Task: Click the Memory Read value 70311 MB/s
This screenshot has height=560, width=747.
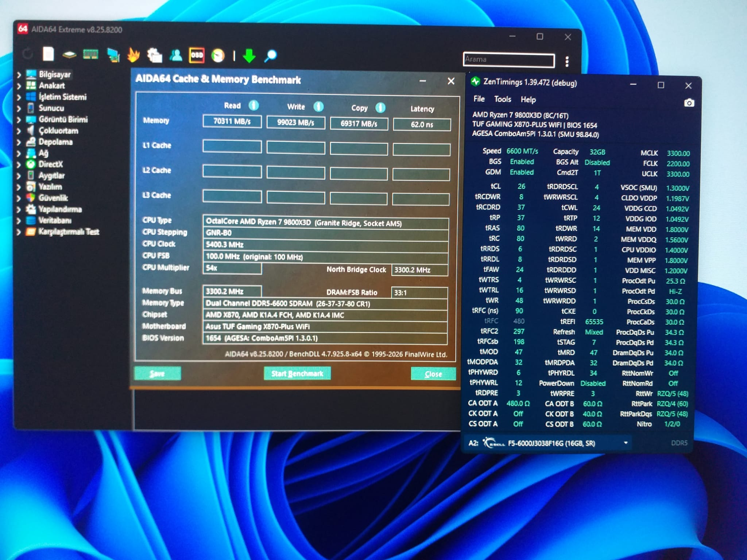Action: tap(232, 121)
